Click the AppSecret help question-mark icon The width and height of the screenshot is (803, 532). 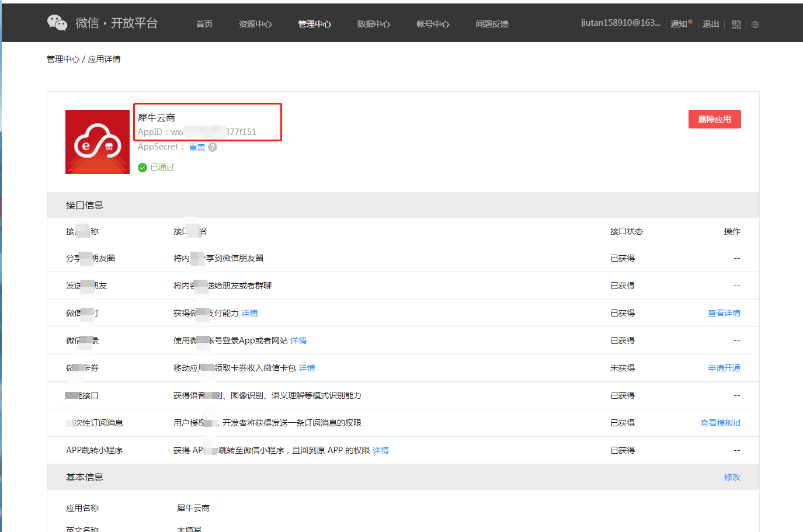click(213, 147)
